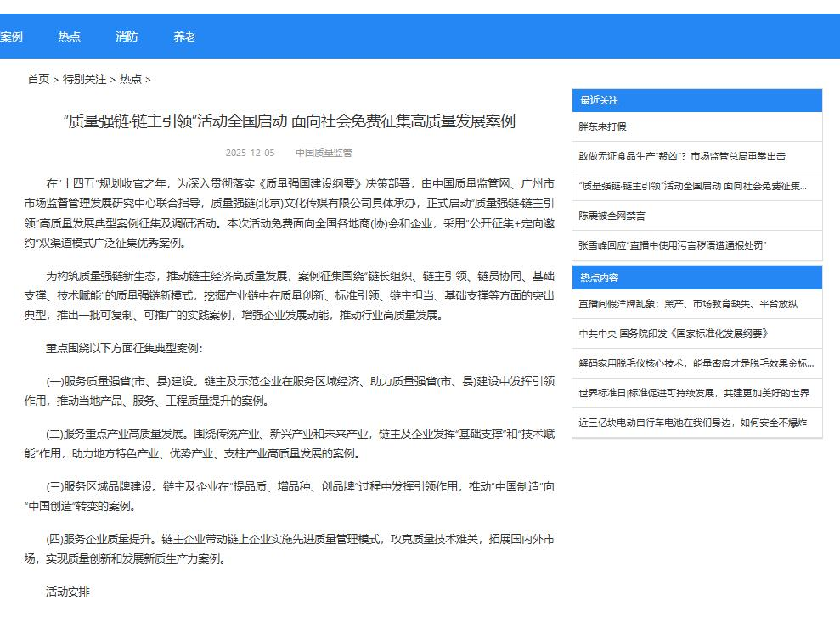Open the 解码家用脱毛仪核心技术 article
The width and height of the screenshot is (840, 617).
[x=696, y=363]
